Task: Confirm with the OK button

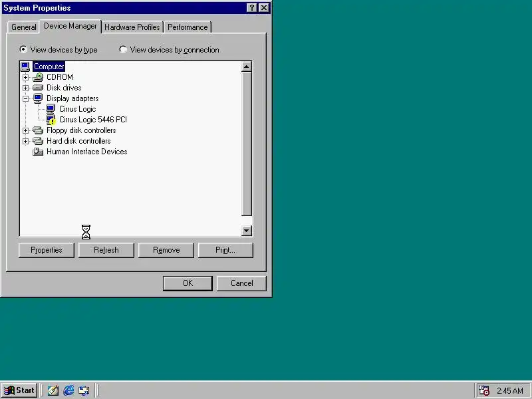Action: tap(188, 283)
